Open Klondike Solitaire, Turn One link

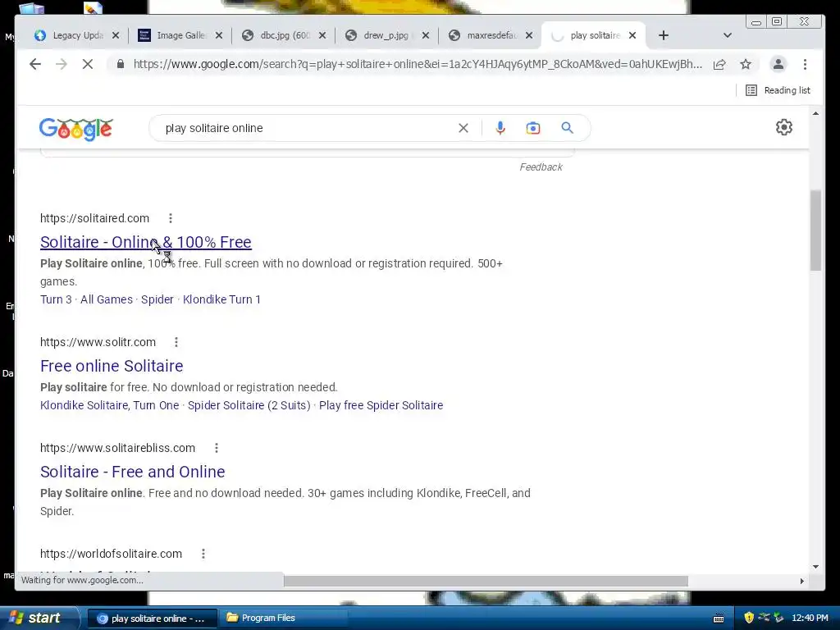[109, 405]
